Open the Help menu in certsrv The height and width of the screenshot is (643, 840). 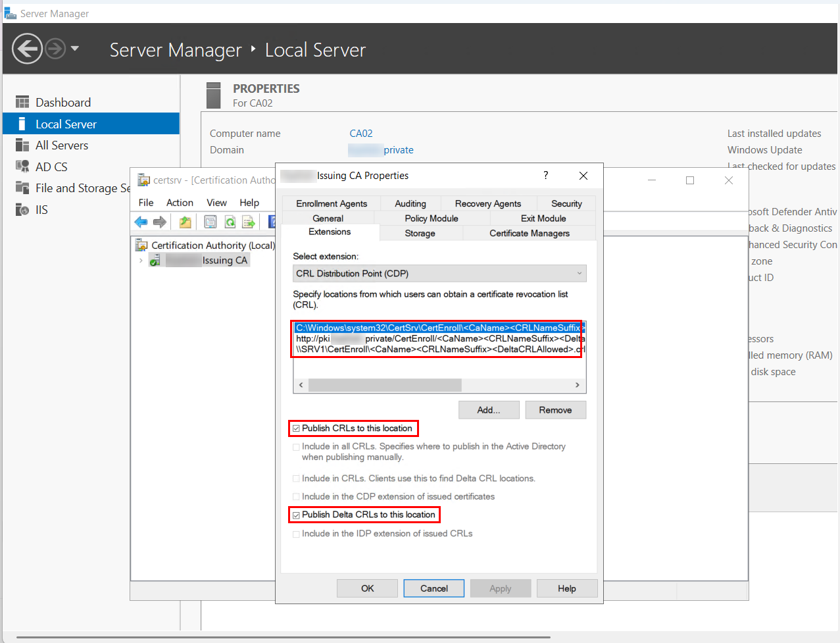[x=249, y=203]
